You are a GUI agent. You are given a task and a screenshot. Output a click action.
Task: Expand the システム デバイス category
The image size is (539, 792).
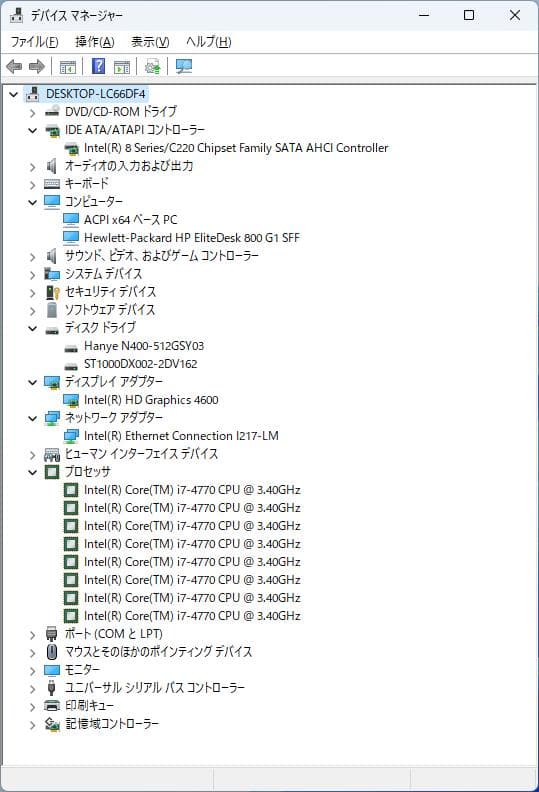[x=33, y=274]
